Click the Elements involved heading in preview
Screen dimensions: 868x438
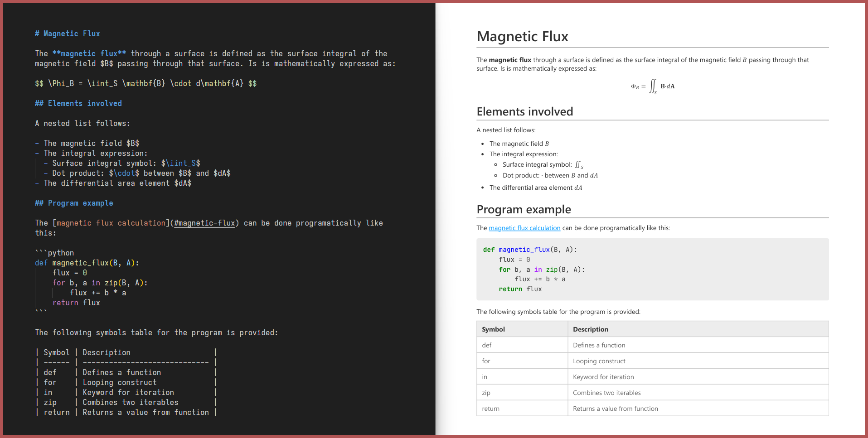pyautogui.click(x=524, y=111)
